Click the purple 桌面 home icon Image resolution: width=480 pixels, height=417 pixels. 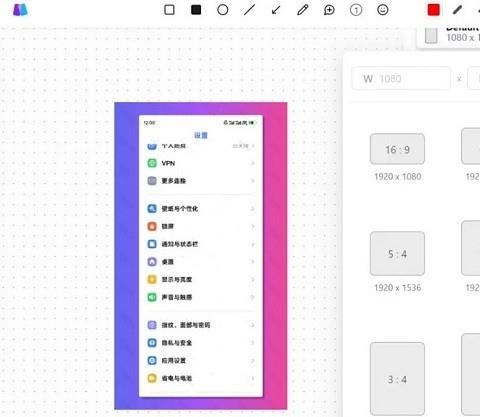click(152, 262)
